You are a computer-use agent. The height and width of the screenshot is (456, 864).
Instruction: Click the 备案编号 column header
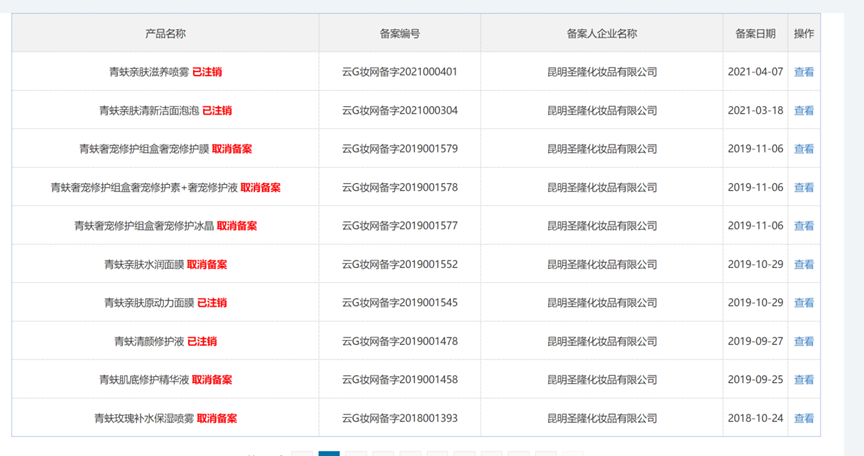point(399,34)
